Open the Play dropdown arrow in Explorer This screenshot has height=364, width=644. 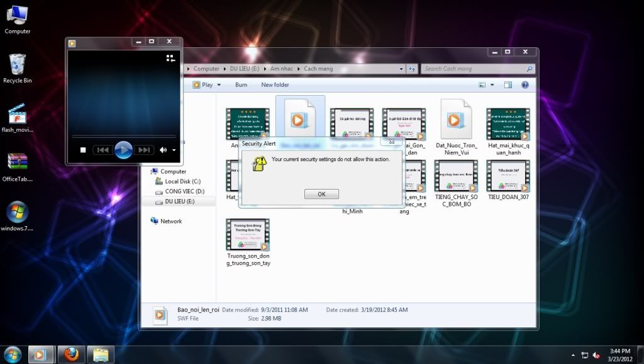coord(219,85)
